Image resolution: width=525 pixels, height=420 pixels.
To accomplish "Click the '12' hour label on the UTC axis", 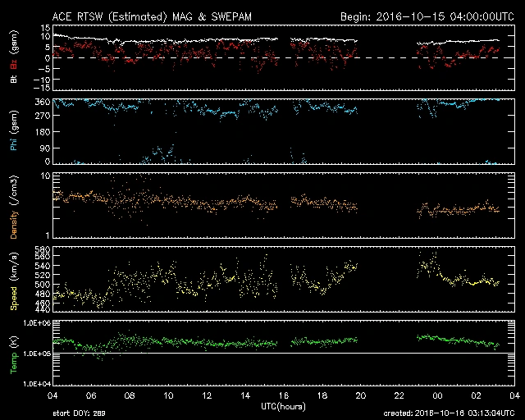I will tap(207, 395).
